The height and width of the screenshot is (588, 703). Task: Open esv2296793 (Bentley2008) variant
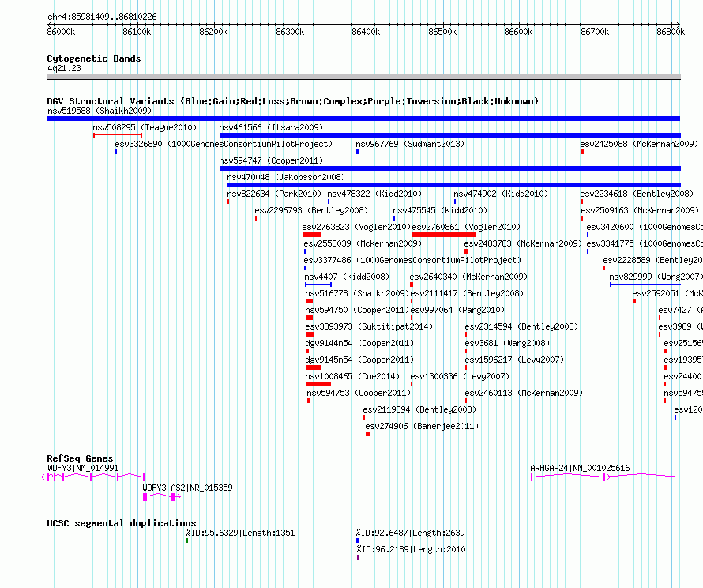(x=311, y=210)
